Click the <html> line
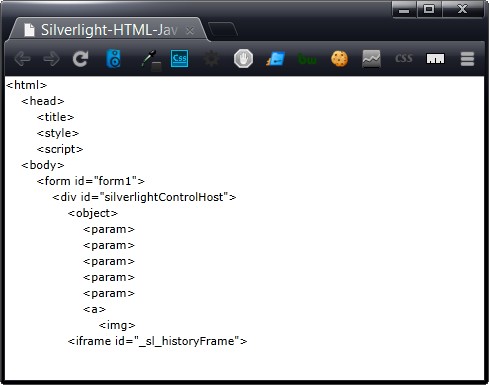The height and width of the screenshot is (385, 489). [x=27, y=85]
